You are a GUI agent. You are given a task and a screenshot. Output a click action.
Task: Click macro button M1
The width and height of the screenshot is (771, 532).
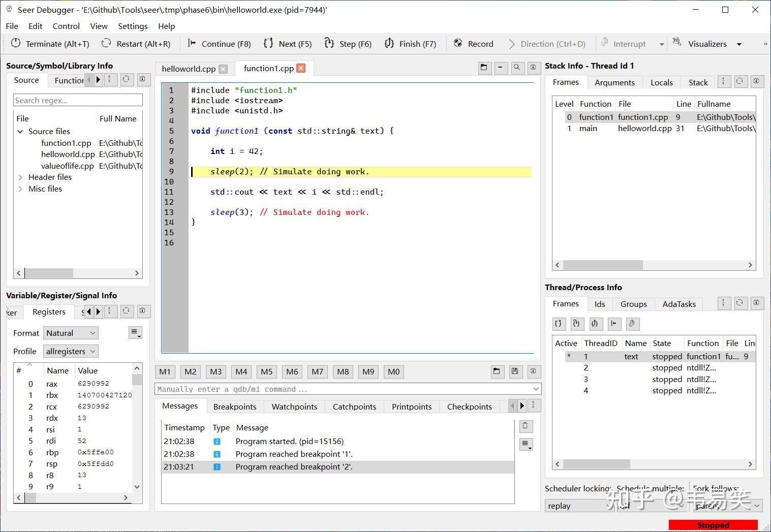point(165,371)
